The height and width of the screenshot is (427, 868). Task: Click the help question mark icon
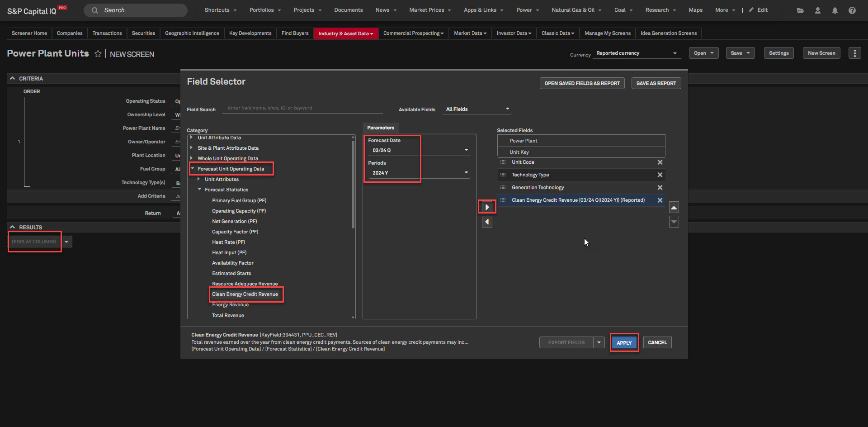[x=852, y=10]
